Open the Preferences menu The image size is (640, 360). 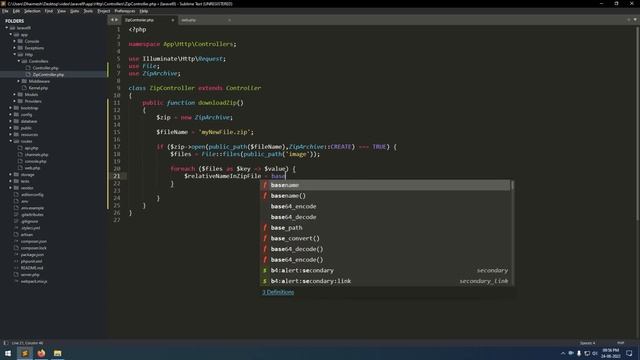(x=125, y=11)
